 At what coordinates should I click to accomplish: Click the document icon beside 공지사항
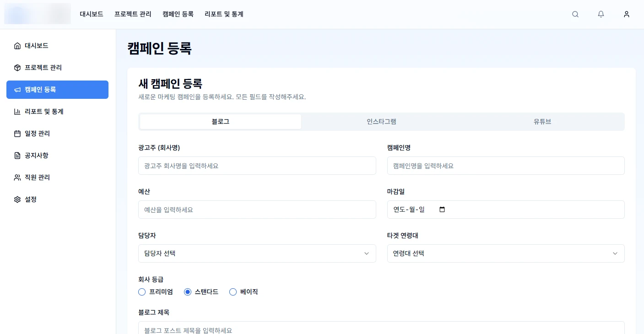click(17, 156)
